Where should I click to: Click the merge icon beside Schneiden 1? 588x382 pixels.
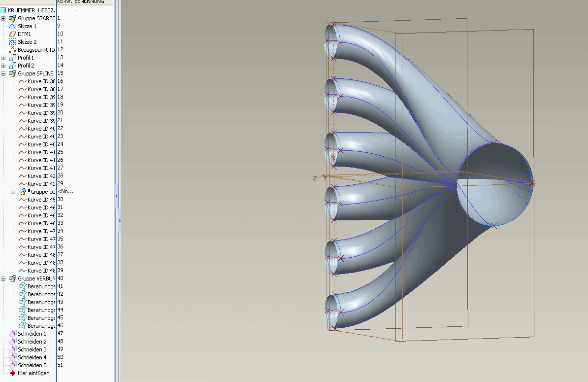point(13,334)
